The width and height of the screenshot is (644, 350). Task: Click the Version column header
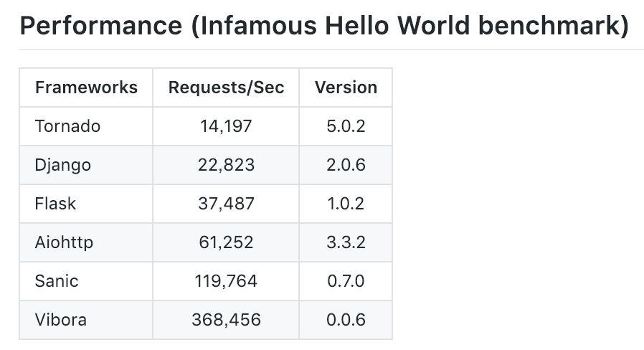point(346,87)
